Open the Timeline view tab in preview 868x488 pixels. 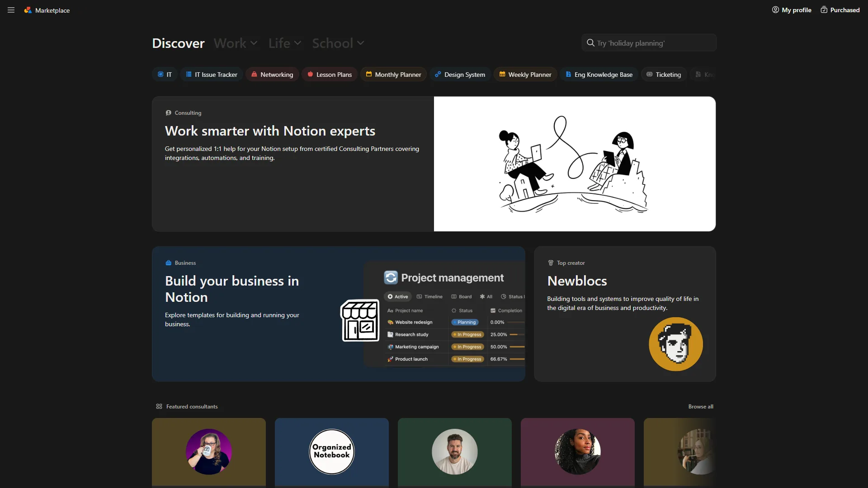point(429,297)
